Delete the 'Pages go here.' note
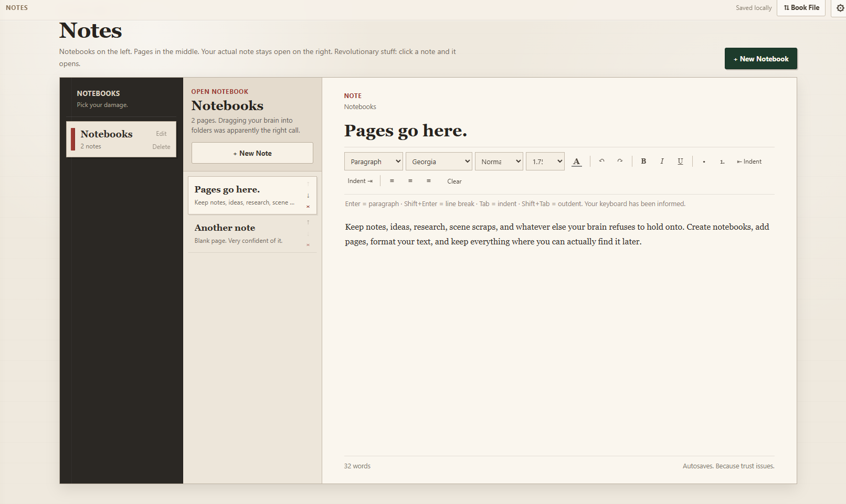 (x=308, y=207)
